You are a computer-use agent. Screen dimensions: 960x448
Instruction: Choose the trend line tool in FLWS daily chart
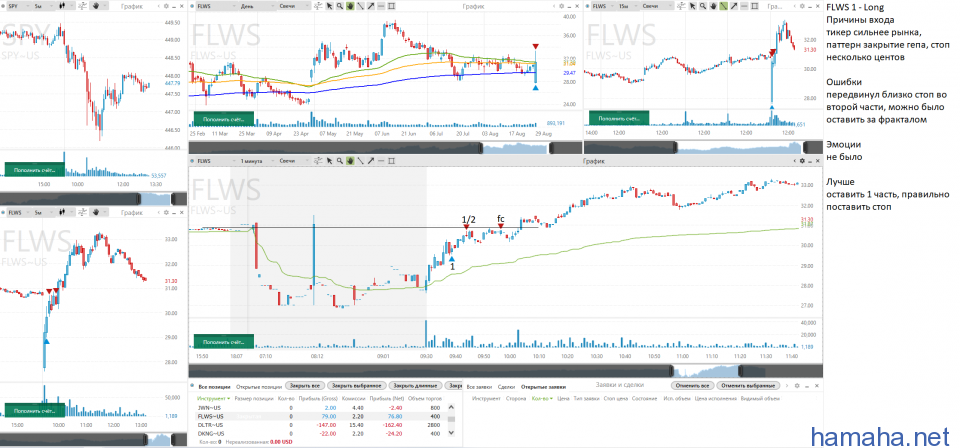pyautogui.click(x=361, y=6)
